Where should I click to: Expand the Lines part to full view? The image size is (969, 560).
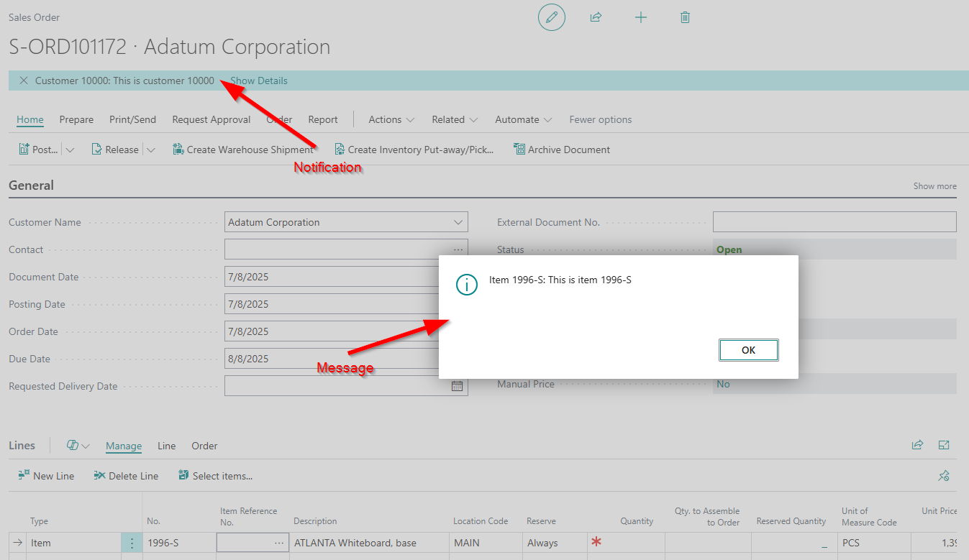[944, 446]
